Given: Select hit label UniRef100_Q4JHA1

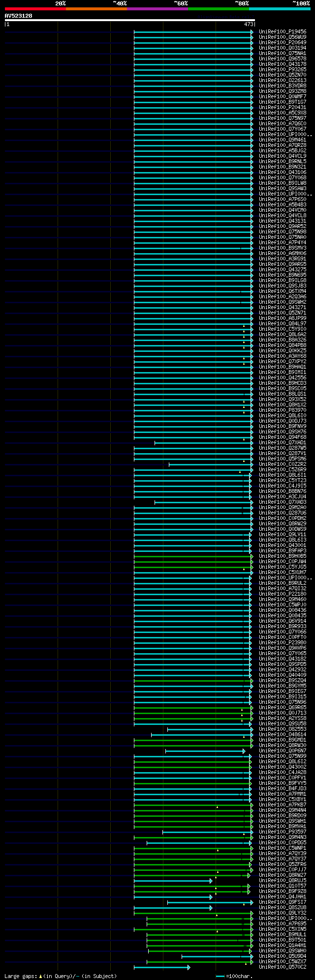Looking at the screenshot, I should pyautogui.click(x=283, y=896).
